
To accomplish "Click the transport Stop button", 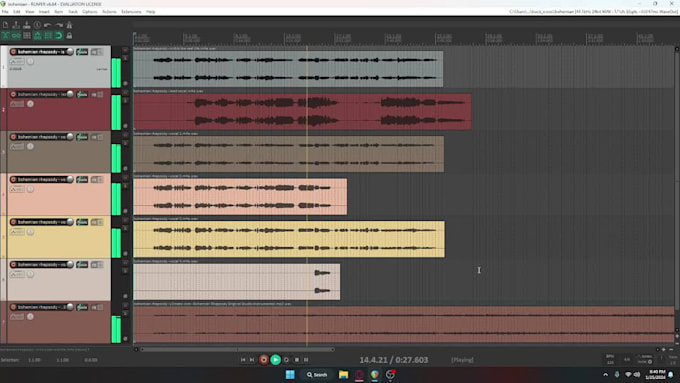I will pos(297,360).
